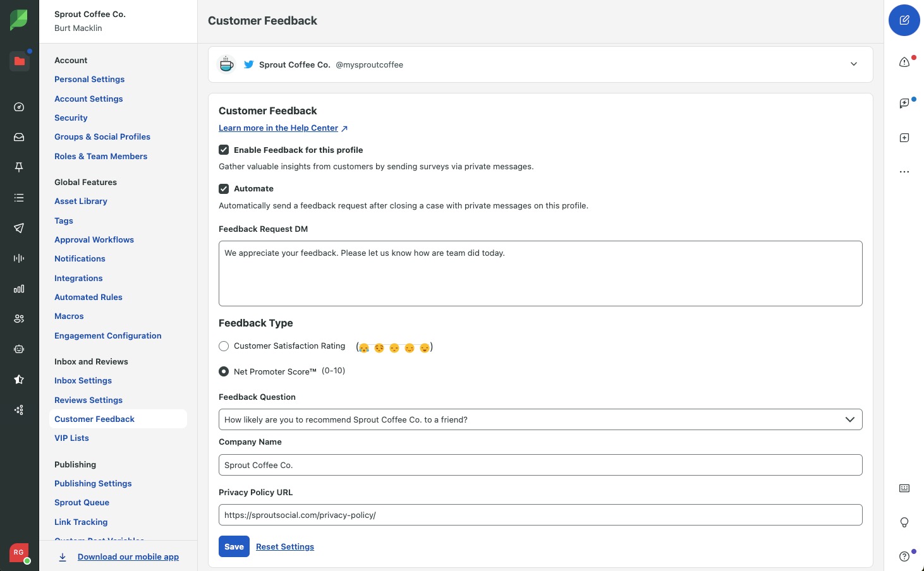Open Tags settings
Screen dimensions: 924x571
coord(64,221)
